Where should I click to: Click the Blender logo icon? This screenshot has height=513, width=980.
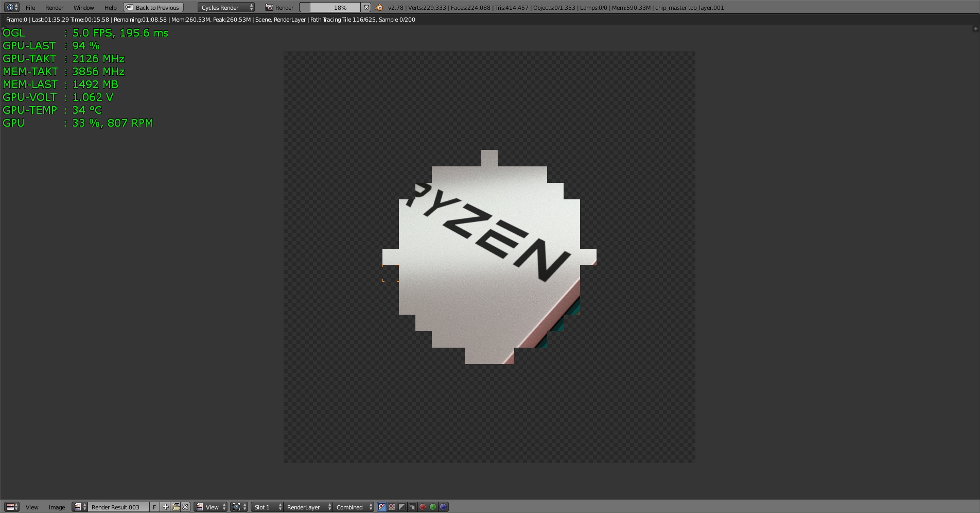[x=379, y=8]
